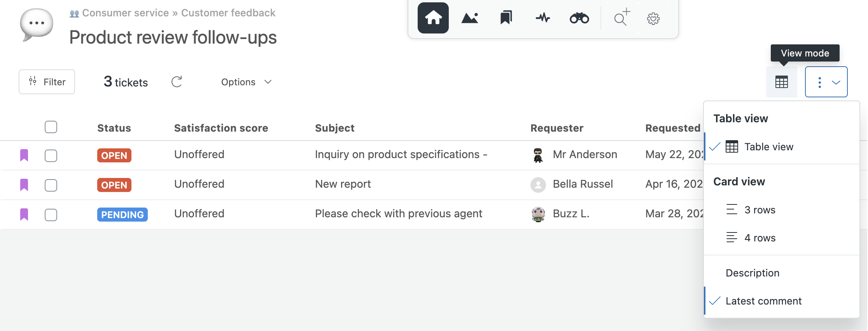Collapse the three-dots view mode dropdown

pyautogui.click(x=826, y=82)
